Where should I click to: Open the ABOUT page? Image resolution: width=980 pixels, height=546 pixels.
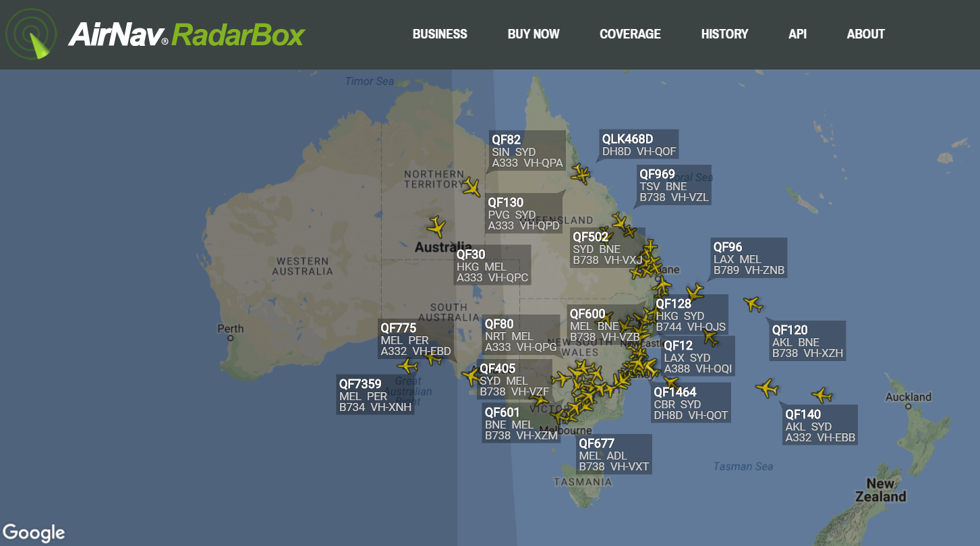click(x=866, y=34)
